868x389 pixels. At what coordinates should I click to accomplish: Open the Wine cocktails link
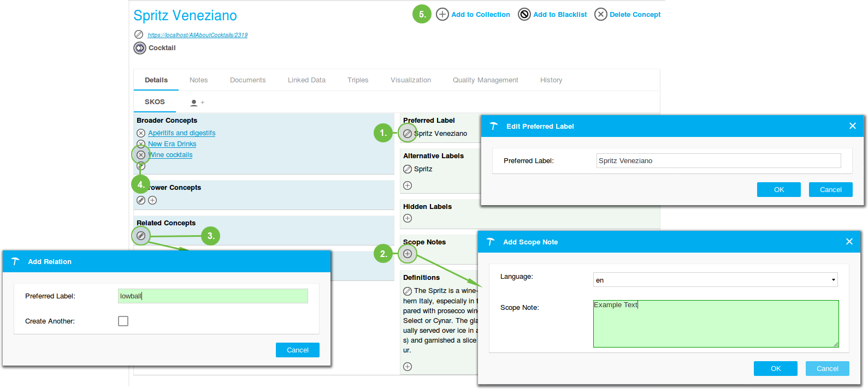pos(170,155)
